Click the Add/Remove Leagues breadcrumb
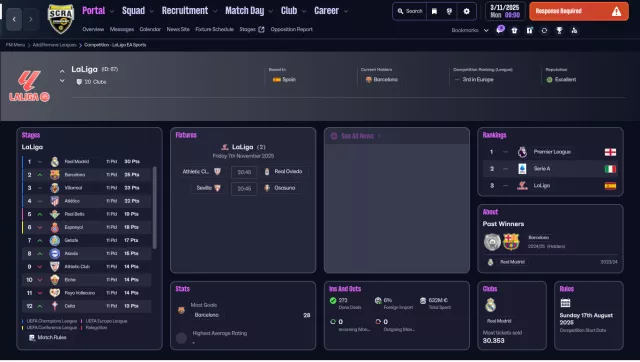 pyautogui.click(x=54, y=45)
